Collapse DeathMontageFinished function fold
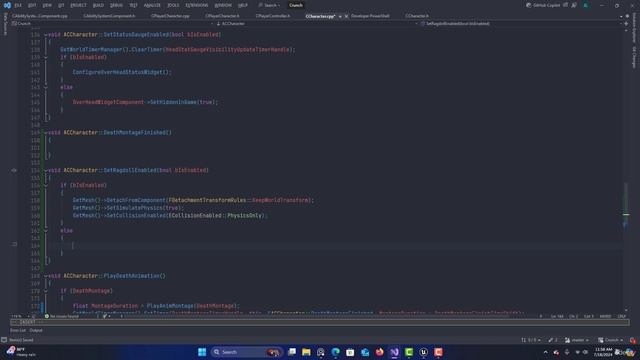This screenshot has width=640, height=360. (x=46, y=133)
